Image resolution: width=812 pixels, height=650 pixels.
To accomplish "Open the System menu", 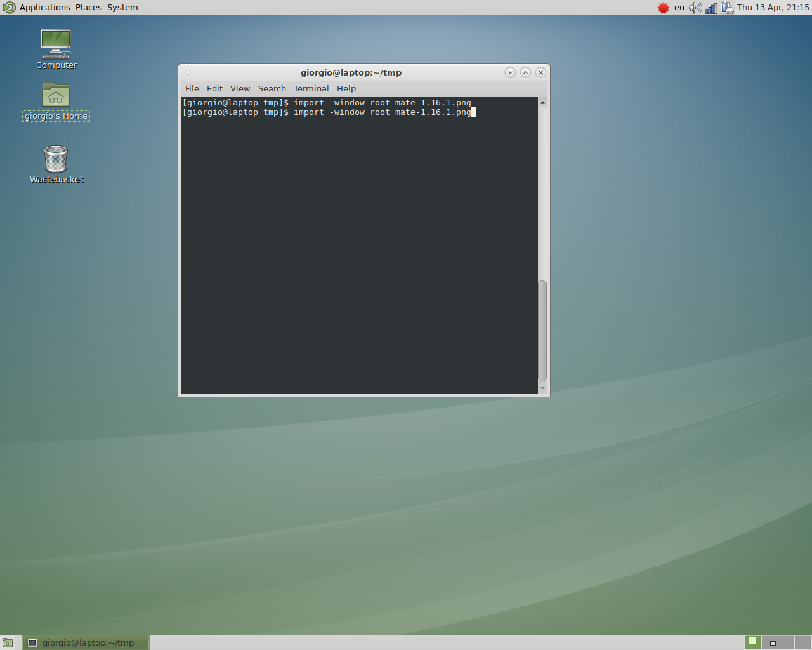I will tap(122, 8).
